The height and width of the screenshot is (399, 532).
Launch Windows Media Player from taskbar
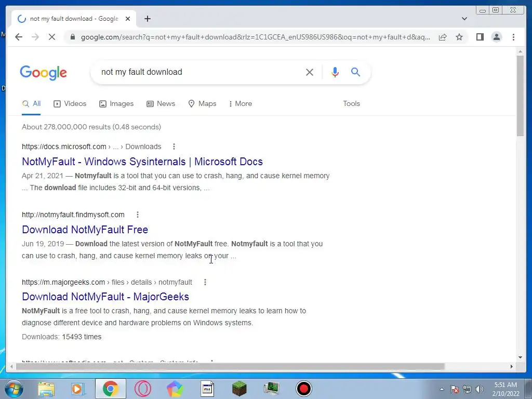pyautogui.click(x=78, y=389)
